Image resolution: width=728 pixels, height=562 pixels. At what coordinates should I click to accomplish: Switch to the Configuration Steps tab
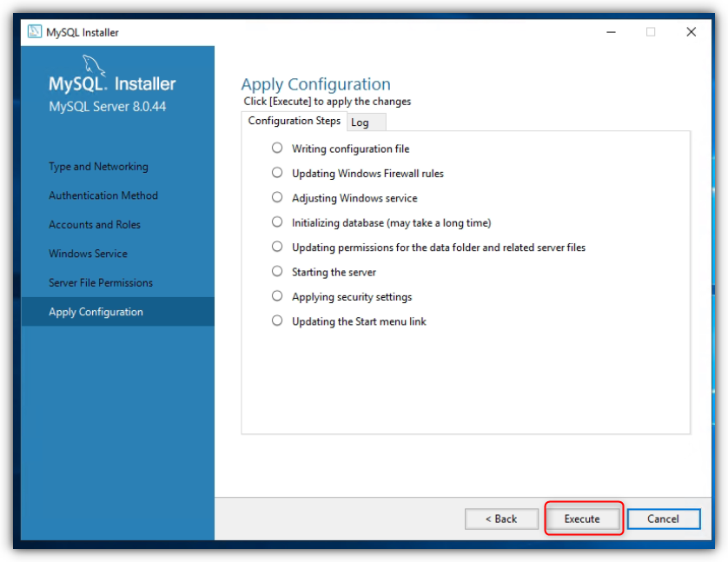tap(294, 121)
